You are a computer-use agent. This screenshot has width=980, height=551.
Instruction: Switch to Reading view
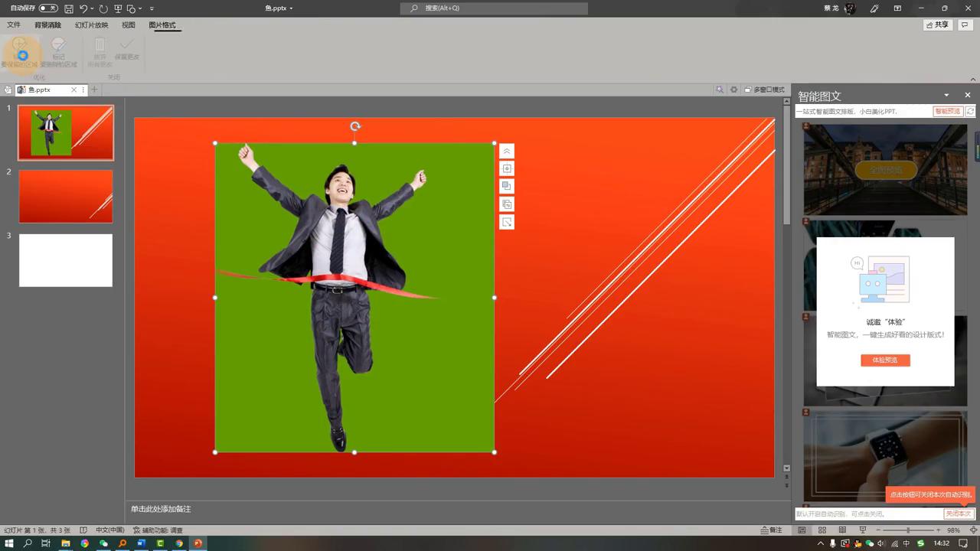click(x=842, y=530)
